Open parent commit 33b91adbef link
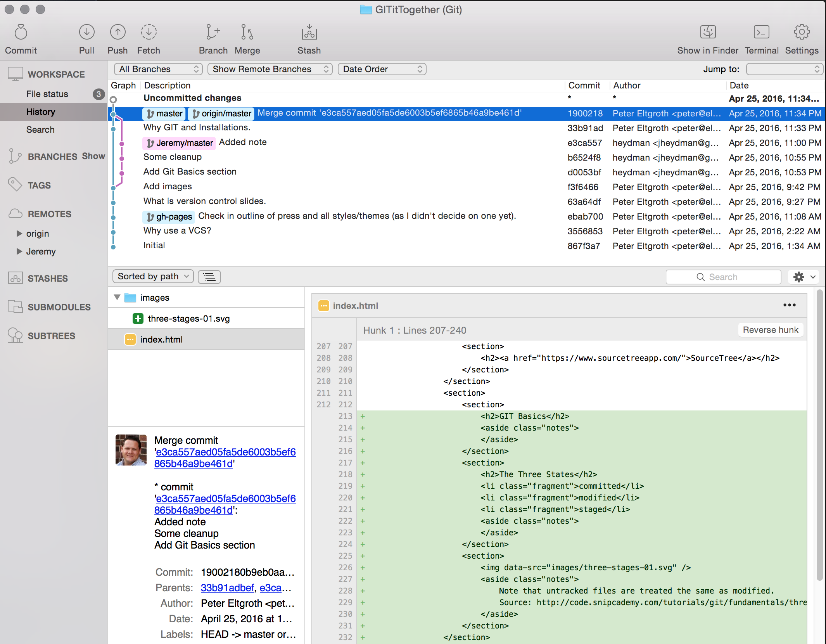The image size is (826, 644). click(227, 588)
